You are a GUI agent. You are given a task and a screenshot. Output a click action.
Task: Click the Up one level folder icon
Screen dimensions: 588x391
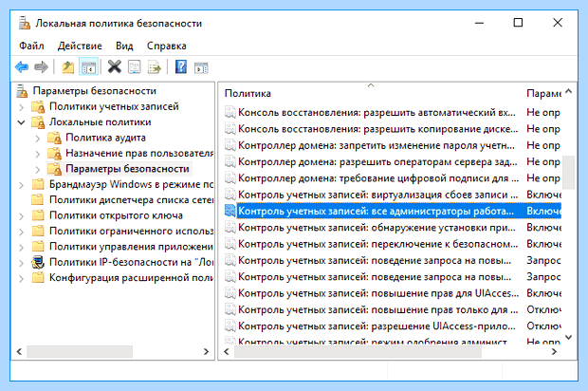point(68,67)
